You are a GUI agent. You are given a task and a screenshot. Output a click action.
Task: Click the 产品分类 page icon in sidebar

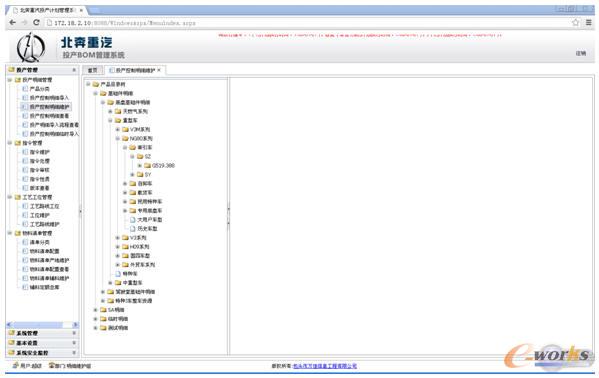pyautogui.click(x=25, y=89)
